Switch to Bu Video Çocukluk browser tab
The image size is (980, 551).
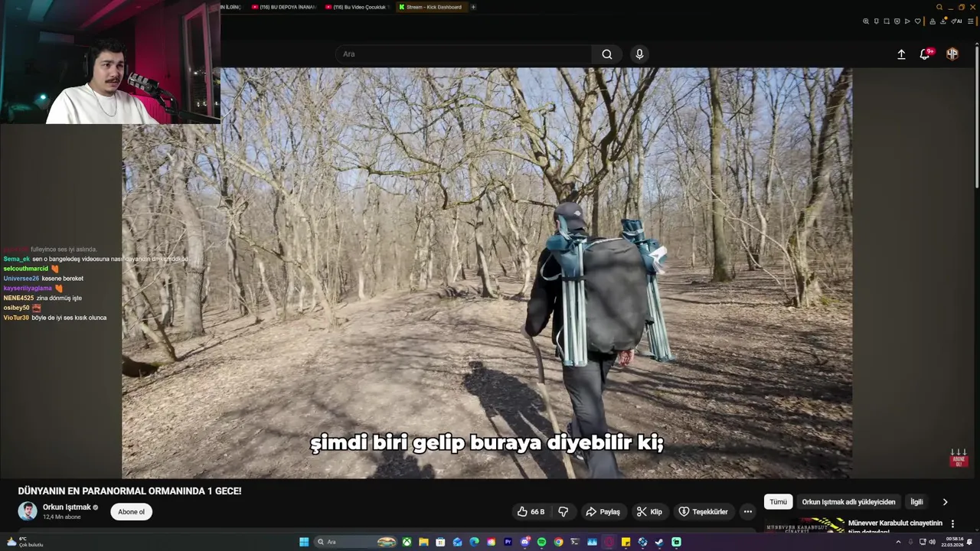pyautogui.click(x=357, y=7)
